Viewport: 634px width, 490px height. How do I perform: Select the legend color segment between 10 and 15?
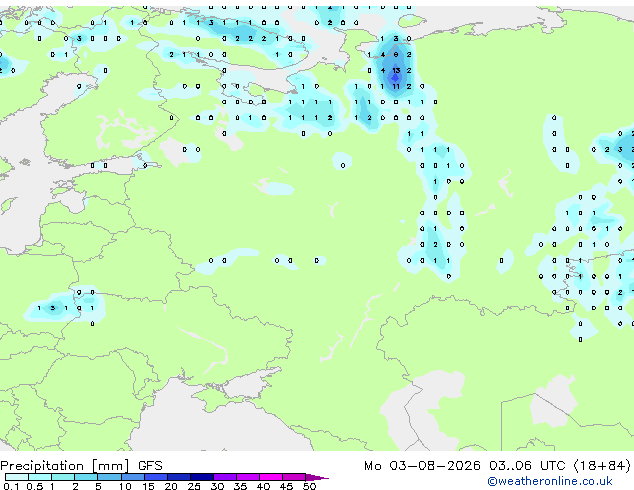[133, 477]
